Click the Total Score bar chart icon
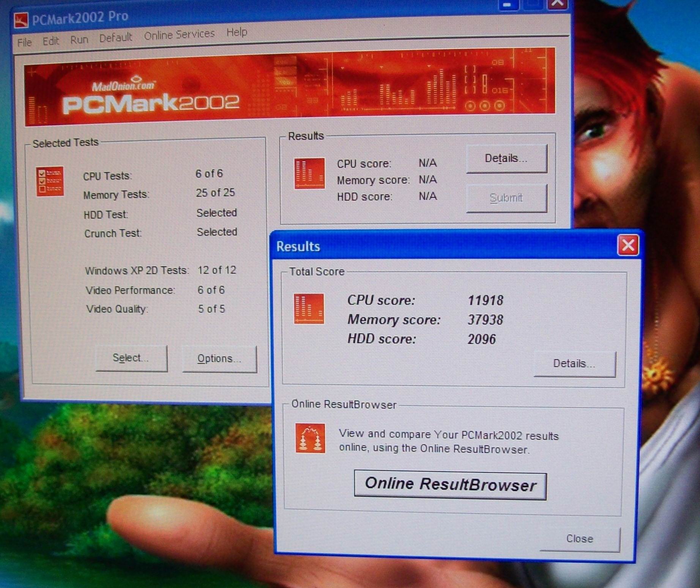Viewport: 700px width, 588px height. click(x=309, y=309)
